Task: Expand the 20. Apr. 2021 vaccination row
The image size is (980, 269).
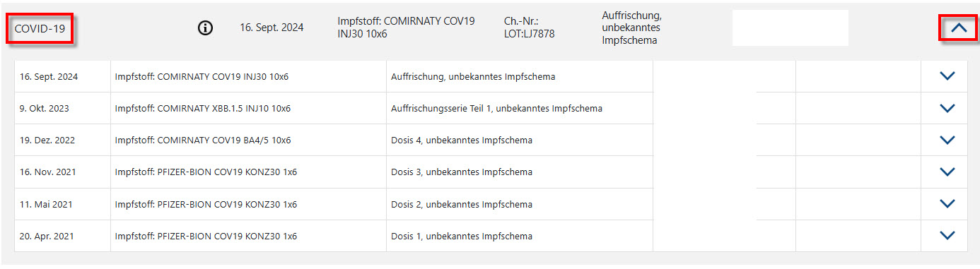Action: [x=947, y=235]
